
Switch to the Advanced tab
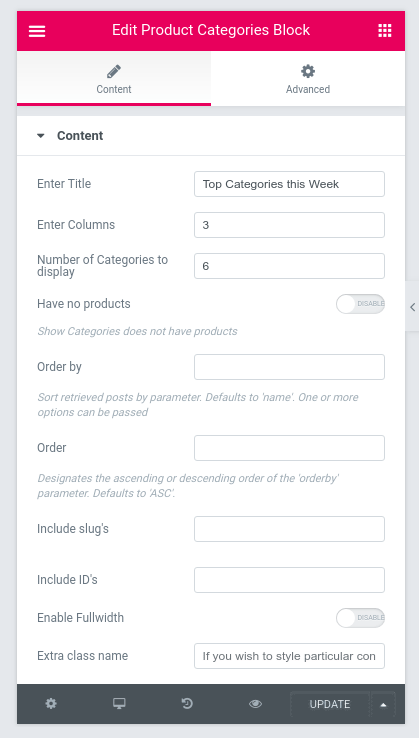pos(308,79)
